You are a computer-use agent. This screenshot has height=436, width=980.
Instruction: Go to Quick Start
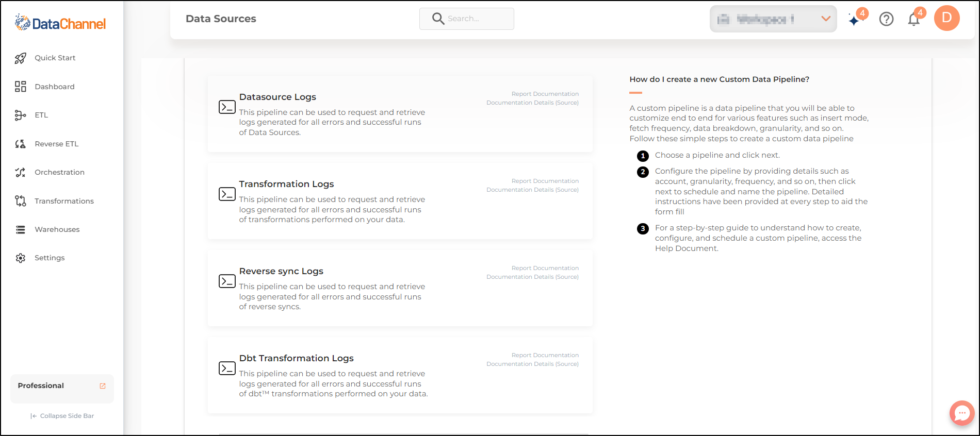click(55, 58)
